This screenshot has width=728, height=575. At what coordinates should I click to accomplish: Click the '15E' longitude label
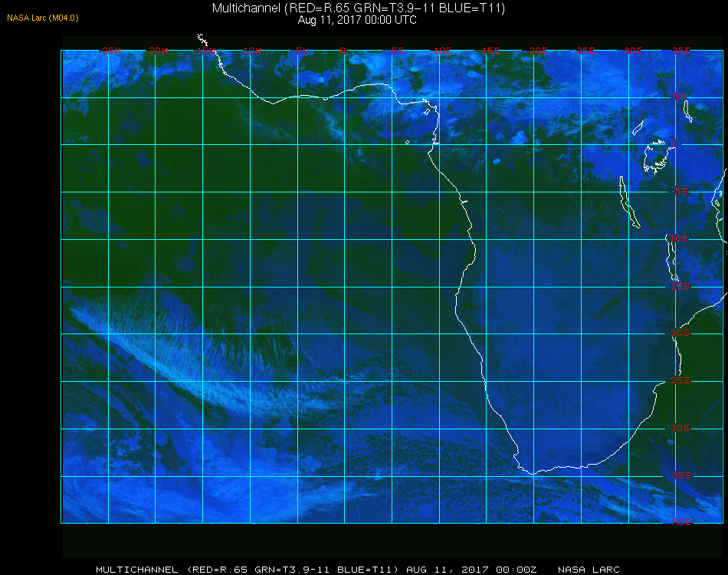click(x=490, y=51)
